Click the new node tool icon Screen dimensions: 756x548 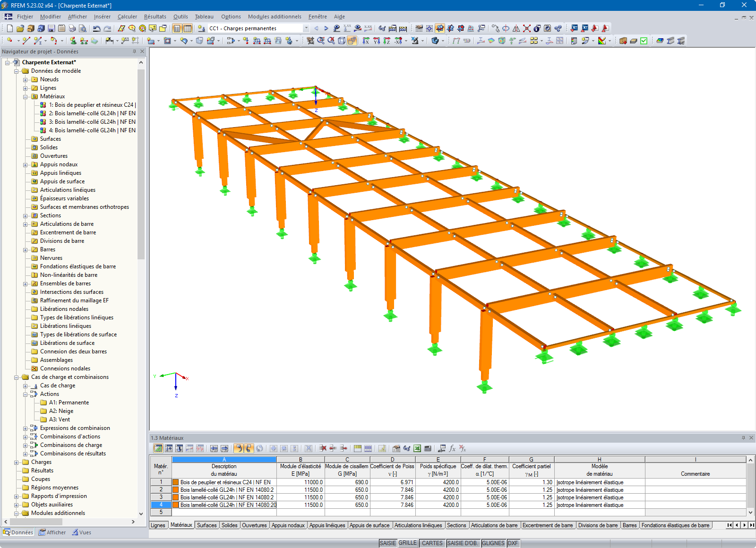[x=9, y=41]
